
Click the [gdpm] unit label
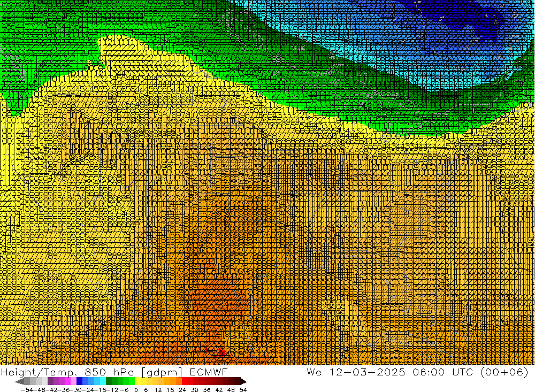coord(162,372)
